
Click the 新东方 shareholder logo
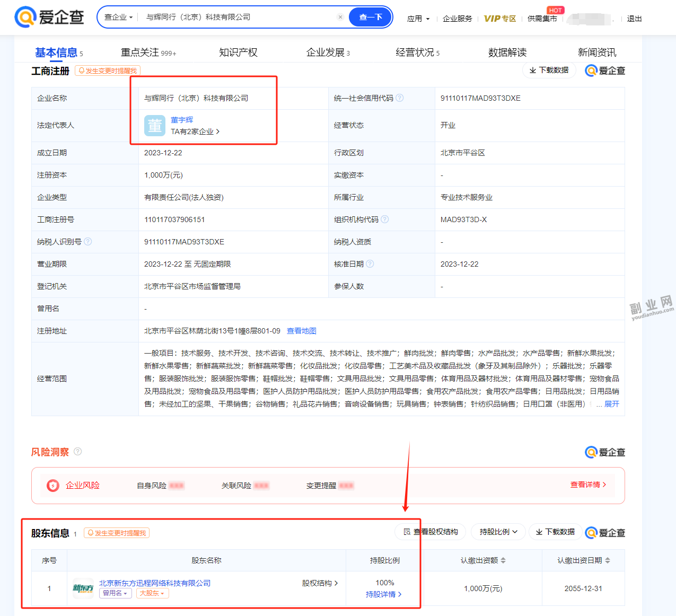click(83, 588)
